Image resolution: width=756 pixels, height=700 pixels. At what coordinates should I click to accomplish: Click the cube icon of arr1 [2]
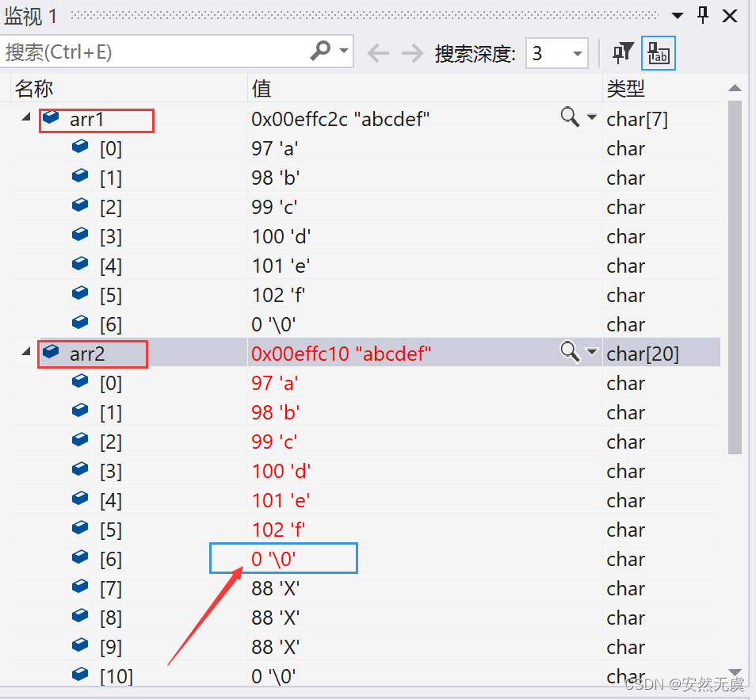pos(80,205)
